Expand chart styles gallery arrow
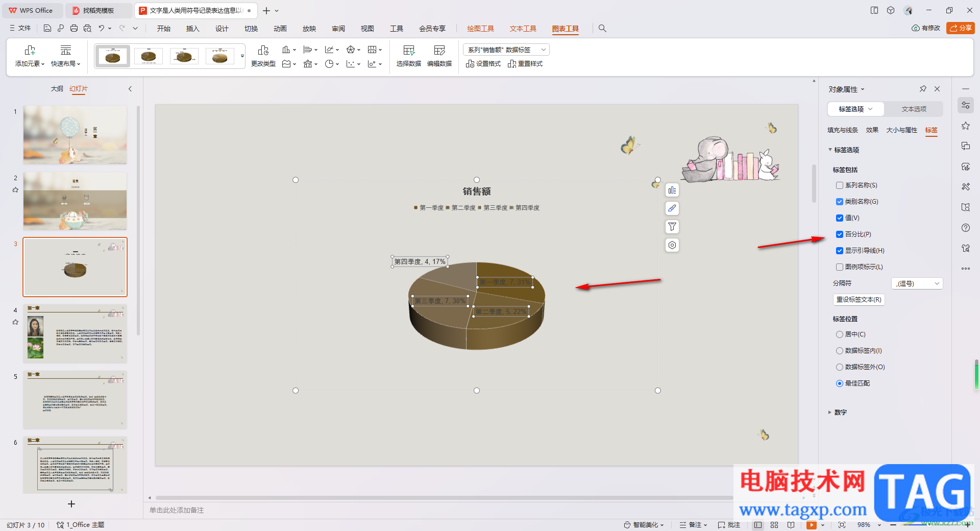 click(x=242, y=56)
